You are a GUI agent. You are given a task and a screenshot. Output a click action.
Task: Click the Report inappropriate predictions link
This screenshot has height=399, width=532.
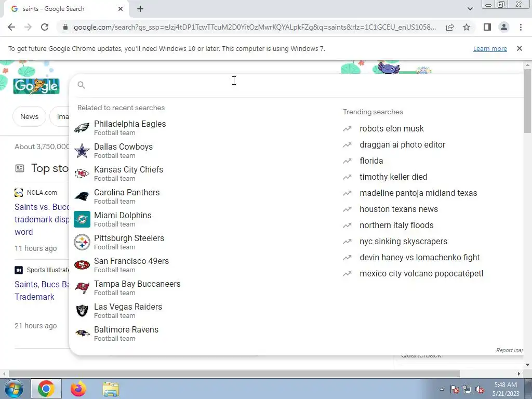[x=509, y=350]
